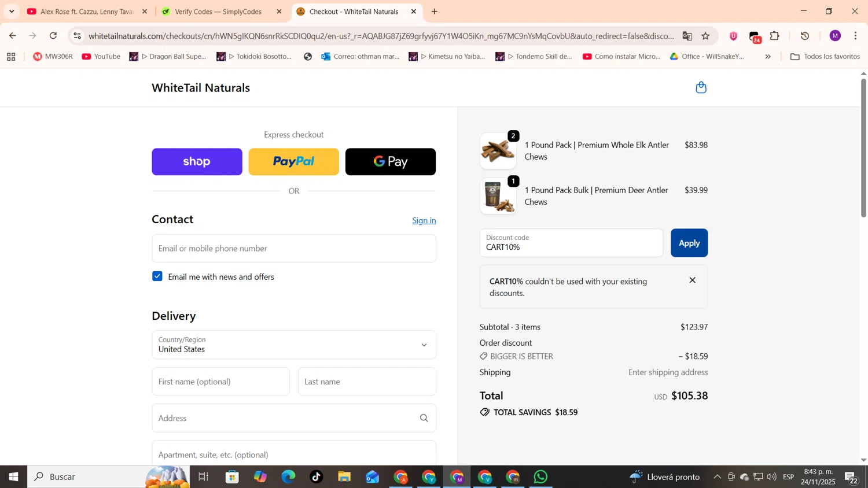This screenshot has height=488, width=868.
Task: Click the WhiteTail Naturals store title
Action: point(201,88)
